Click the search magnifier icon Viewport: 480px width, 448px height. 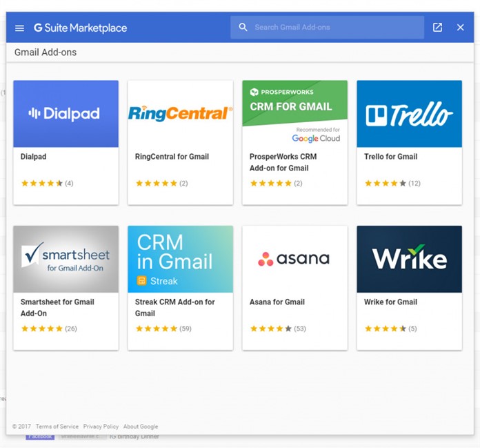pos(243,28)
